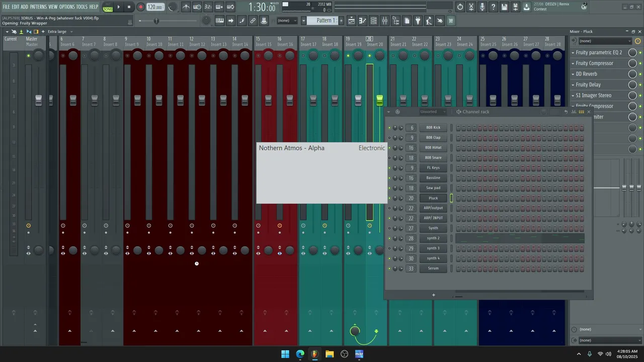Open the Piano roll view icon
Screen dimensions: 644x362
362,21
